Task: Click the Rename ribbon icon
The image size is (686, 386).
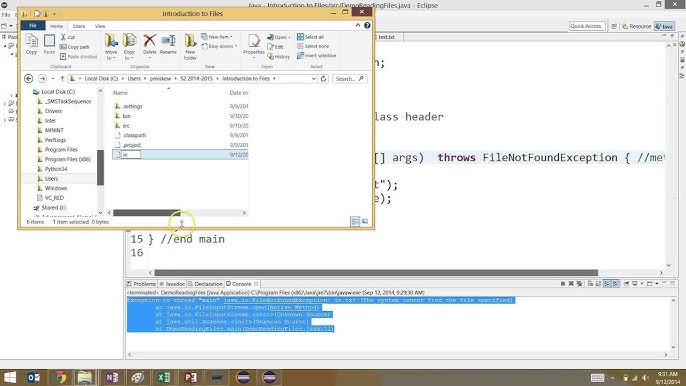Action: tap(168, 45)
